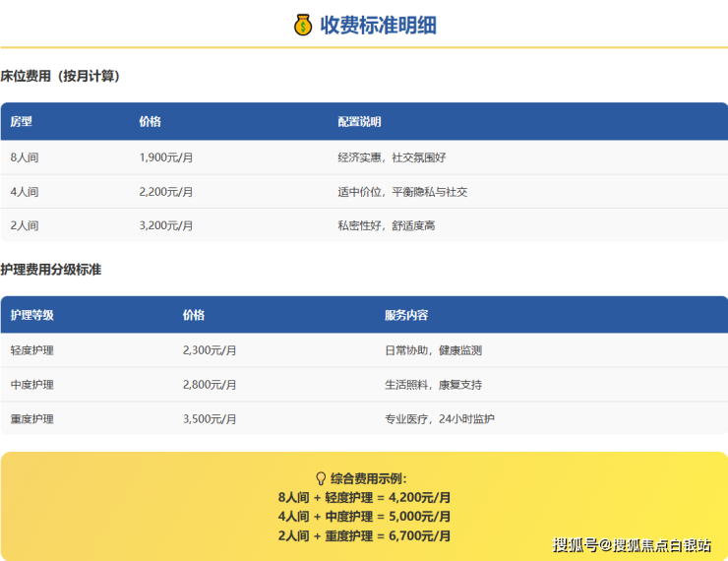Viewport: 728px width, 561px height.
Task: Click the 搜狐号@搜狐焦点白银站 watermark
Action: (632, 545)
